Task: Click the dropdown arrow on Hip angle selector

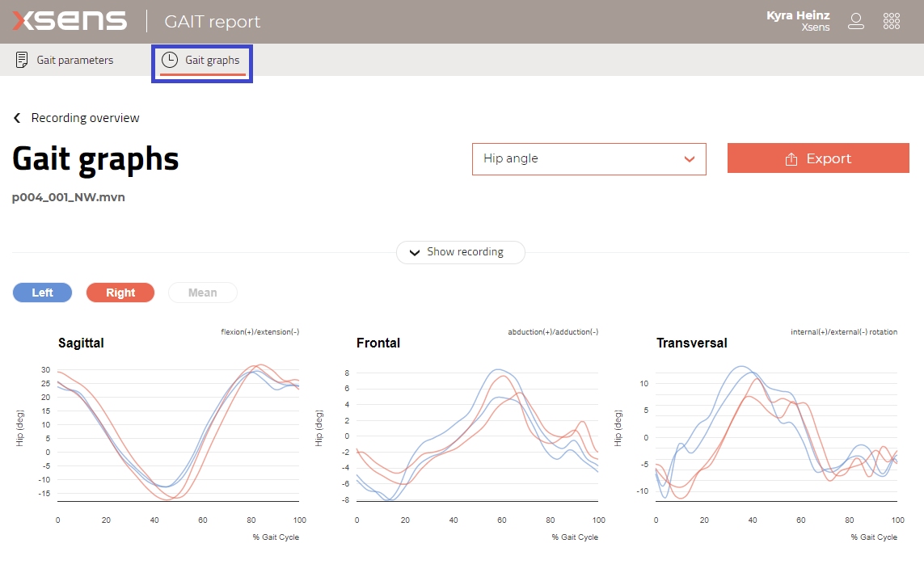Action: coord(691,158)
